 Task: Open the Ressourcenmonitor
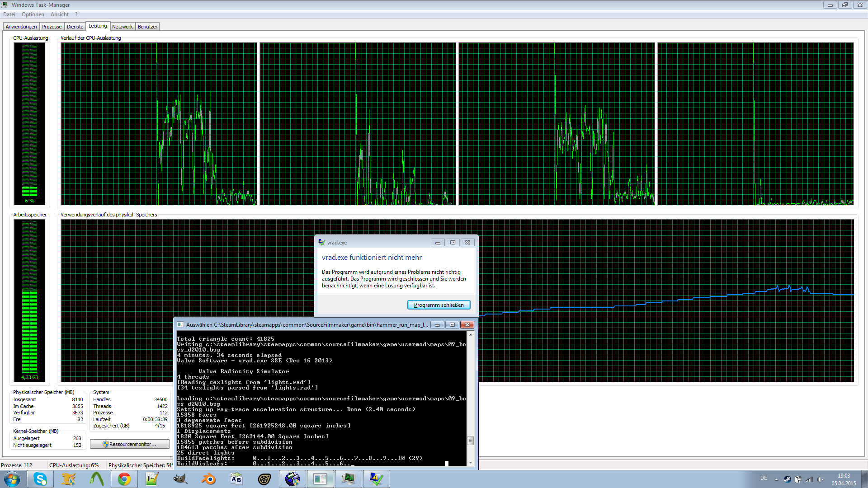[130, 444]
